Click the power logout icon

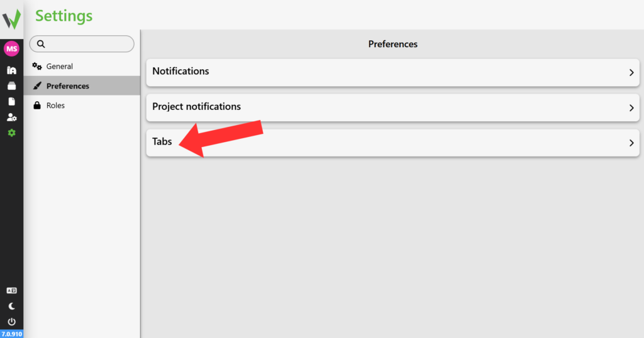click(x=11, y=322)
